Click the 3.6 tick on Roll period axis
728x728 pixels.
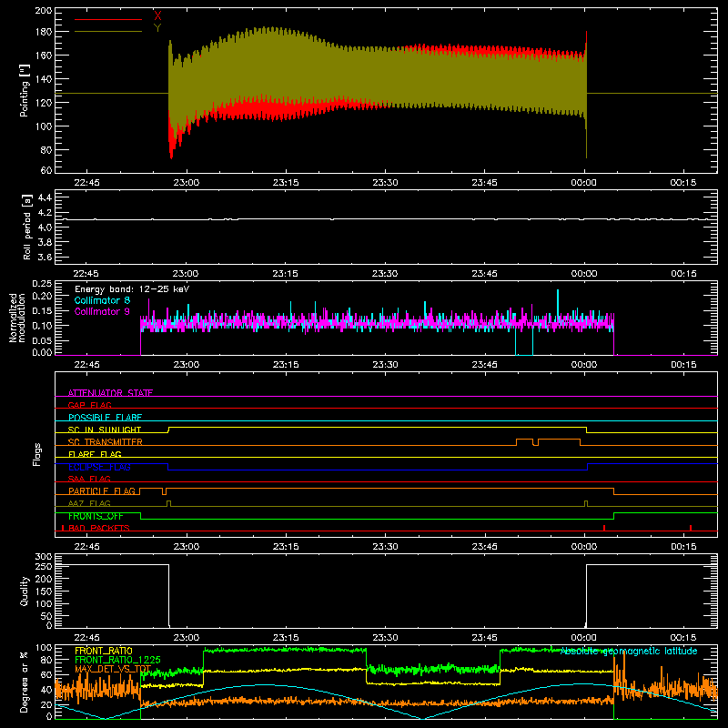pos(45,258)
